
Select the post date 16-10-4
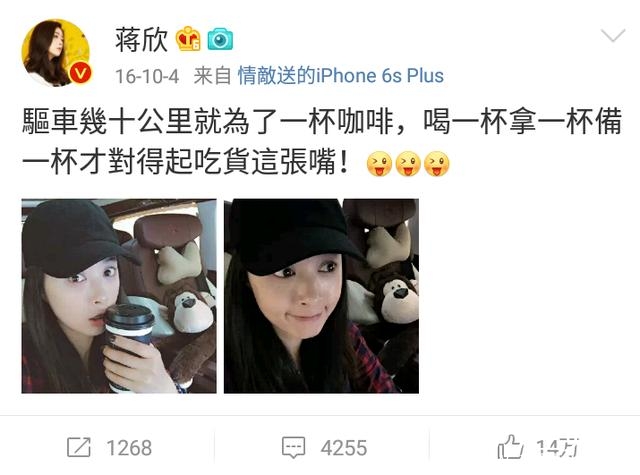147,76
